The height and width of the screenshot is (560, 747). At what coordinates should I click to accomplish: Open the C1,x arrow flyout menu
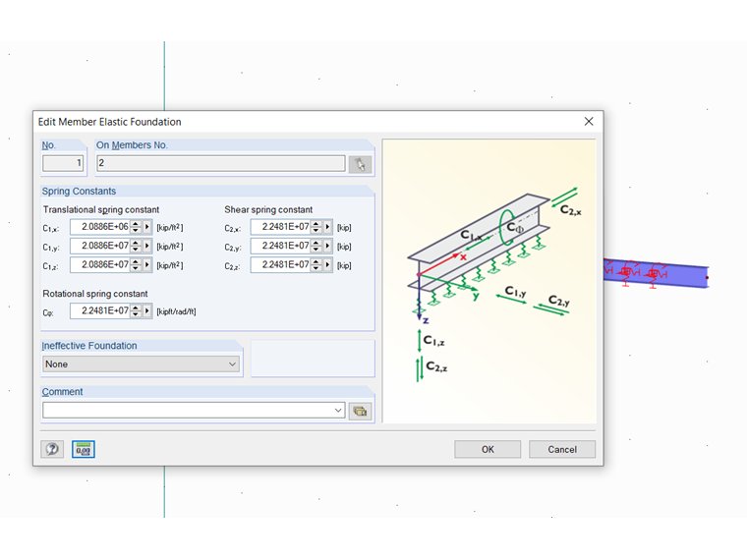147,227
